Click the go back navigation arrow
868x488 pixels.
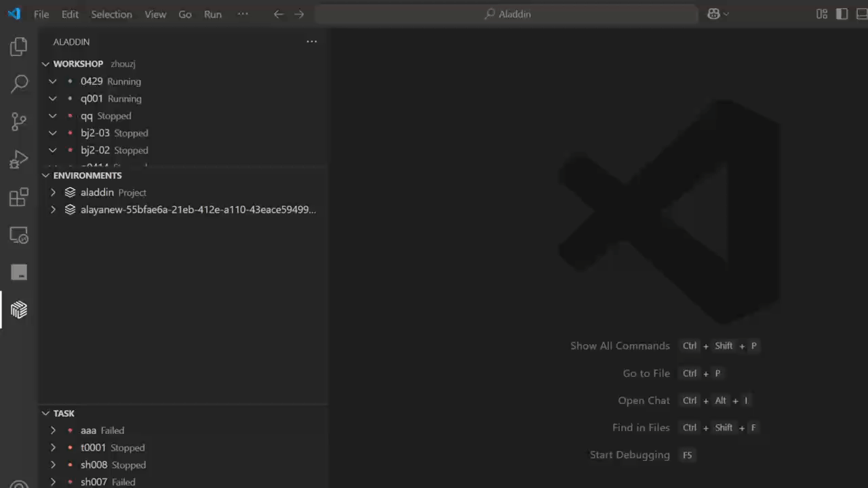tap(278, 14)
